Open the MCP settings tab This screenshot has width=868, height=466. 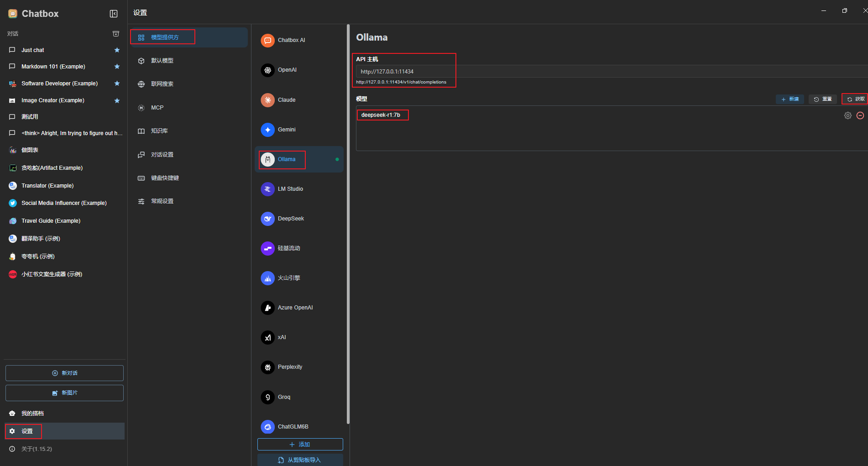189,108
